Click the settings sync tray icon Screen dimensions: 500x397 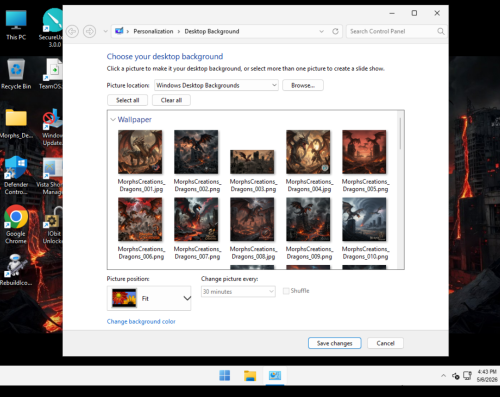456,376
